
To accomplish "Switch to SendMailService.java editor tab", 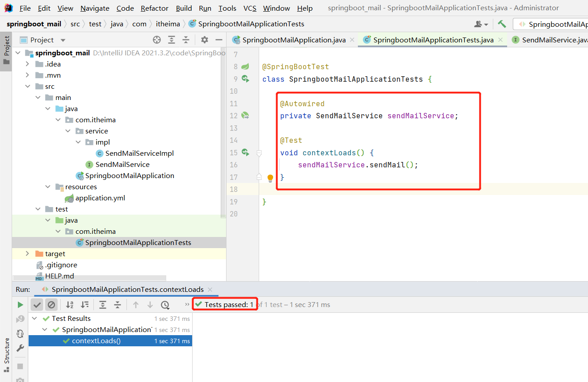I will [554, 40].
